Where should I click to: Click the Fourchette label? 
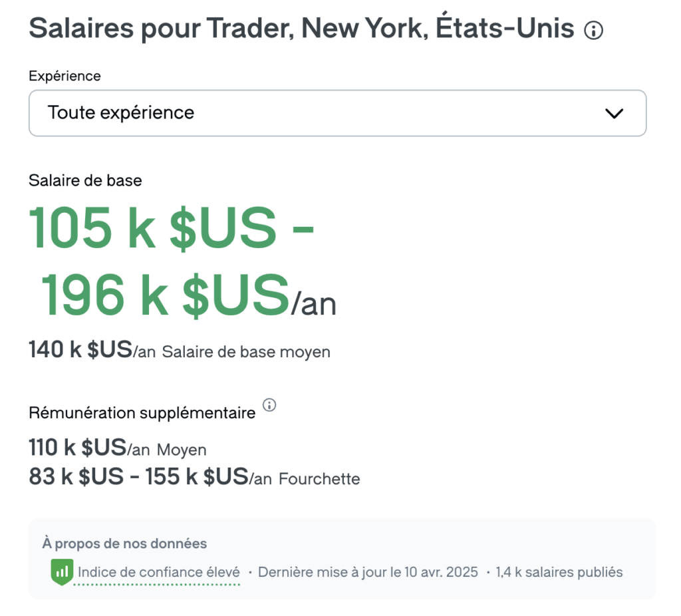(x=319, y=479)
